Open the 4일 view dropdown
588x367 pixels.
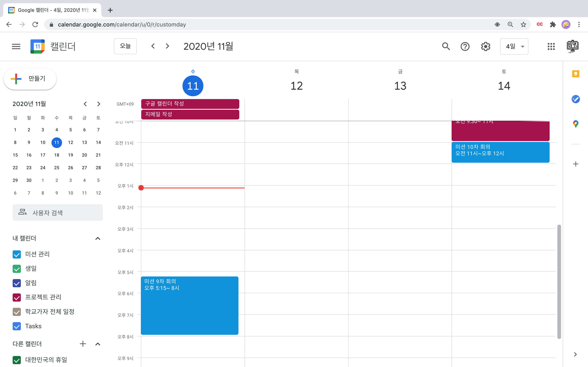coord(514,46)
